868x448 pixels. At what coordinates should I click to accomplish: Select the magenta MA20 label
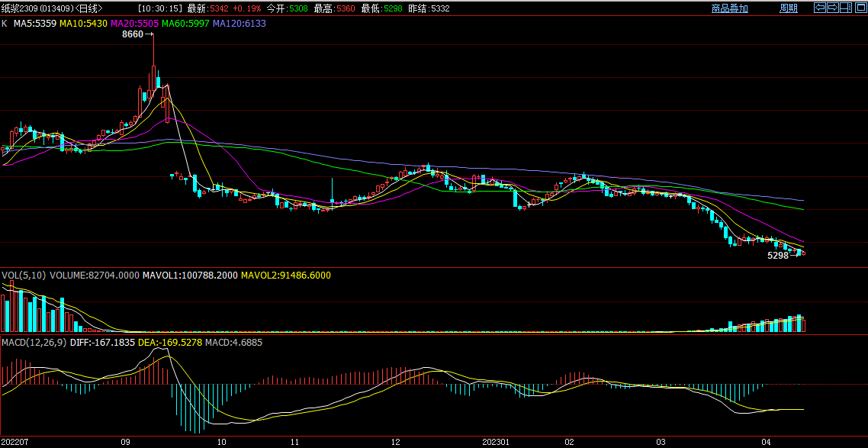(x=135, y=24)
